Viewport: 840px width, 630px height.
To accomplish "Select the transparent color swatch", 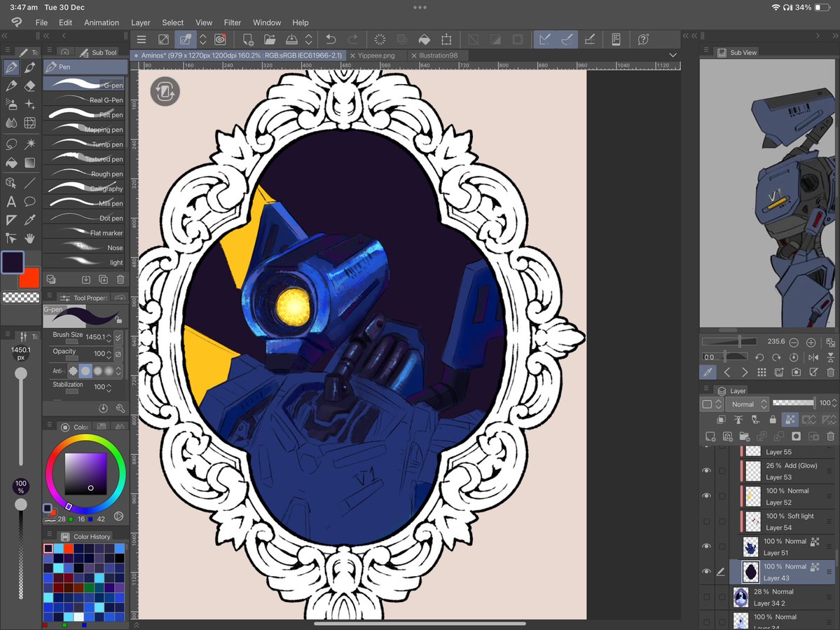I will point(21,297).
